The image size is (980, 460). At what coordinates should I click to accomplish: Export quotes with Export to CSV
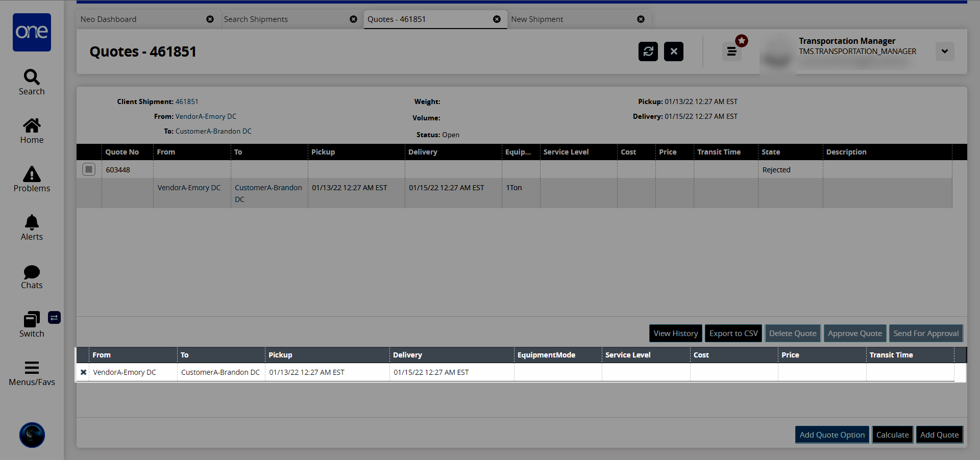(x=733, y=334)
